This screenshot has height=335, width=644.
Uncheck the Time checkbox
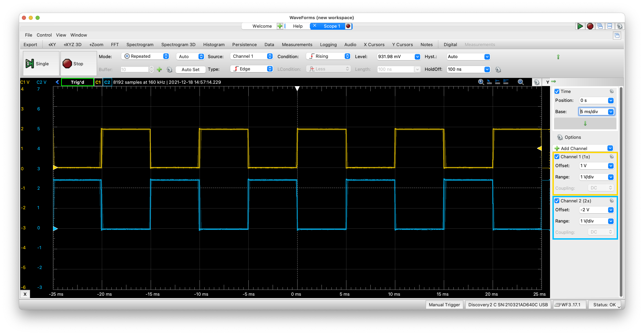click(x=557, y=91)
